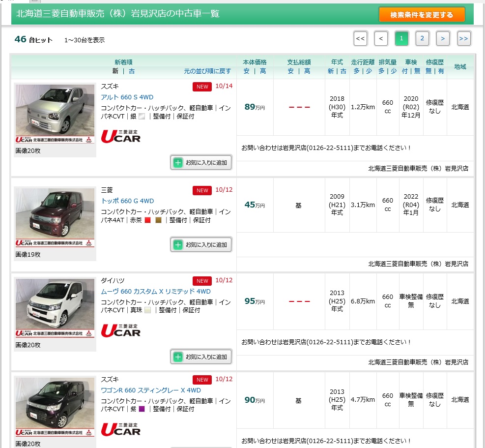Sort 年式 by 新 (newest year)
The width and height of the screenshot is (485, 448).
point(331,71)
